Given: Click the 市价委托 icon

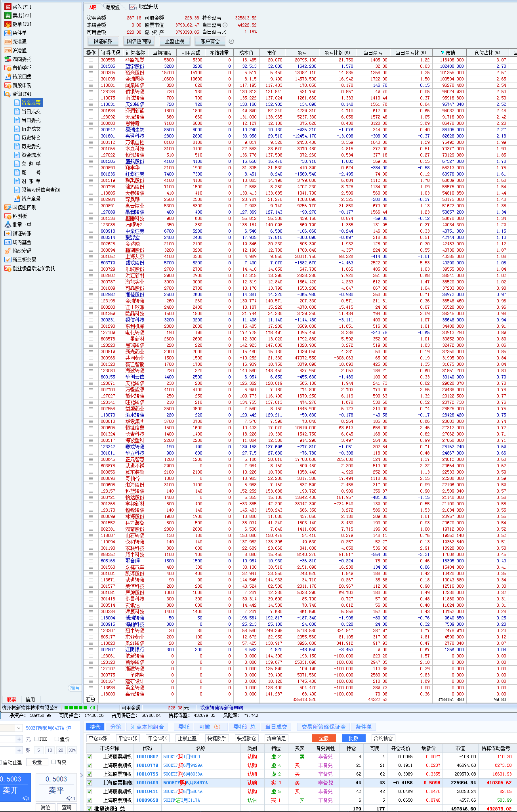Looking at the screenshot, I should coord(8,68).
